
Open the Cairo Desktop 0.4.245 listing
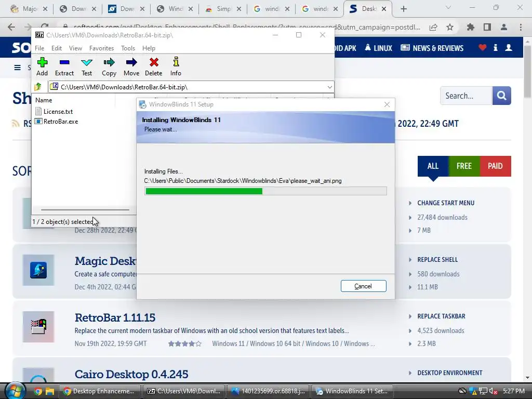coord(131,374)
